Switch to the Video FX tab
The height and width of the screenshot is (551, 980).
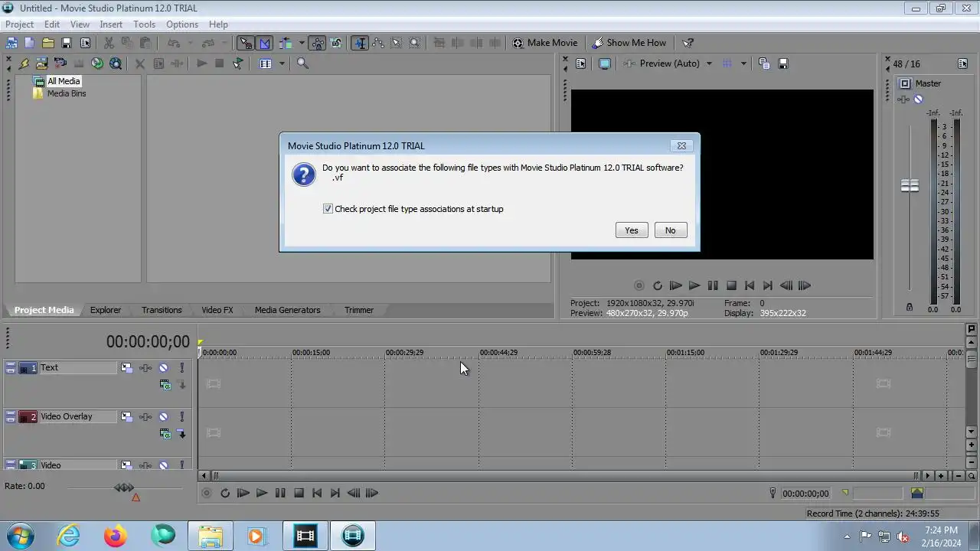pyautogui.click(x=217, y=310)
